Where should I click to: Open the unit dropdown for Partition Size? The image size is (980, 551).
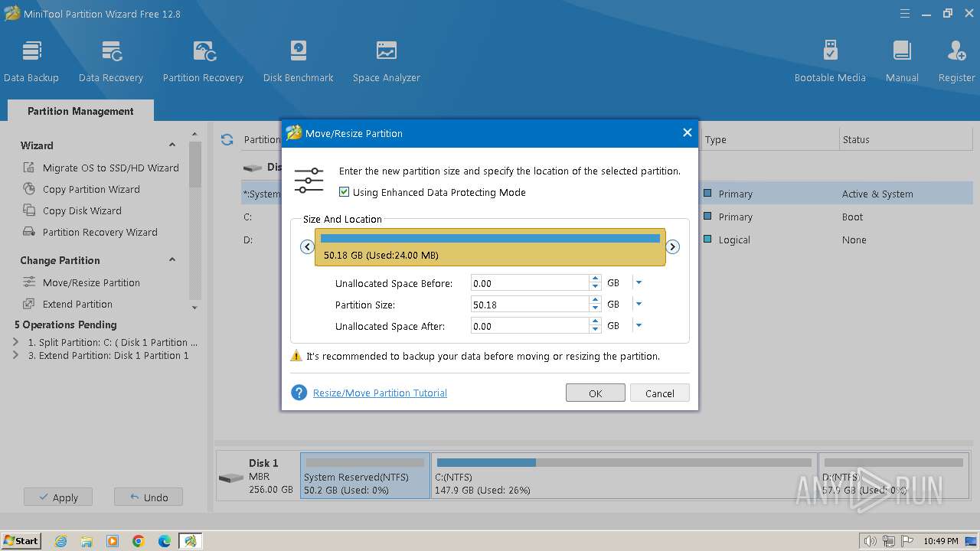[x=639, y=304]
